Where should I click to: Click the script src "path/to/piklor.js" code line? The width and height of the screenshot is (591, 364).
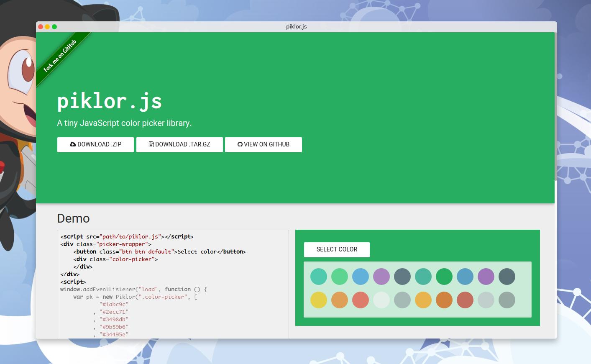point(127,236)
